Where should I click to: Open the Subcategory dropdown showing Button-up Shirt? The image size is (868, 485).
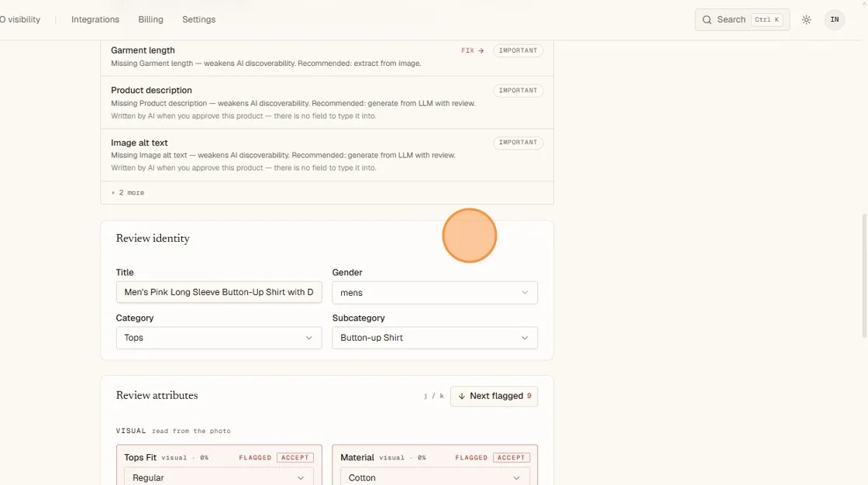point(435,338)
